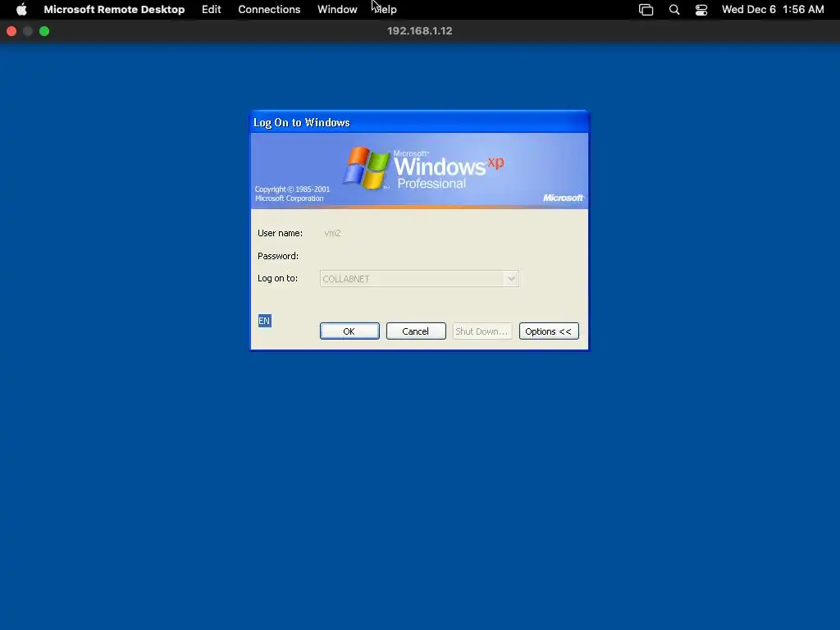
Task: Open the Window menu
Action: tap(337, 10)
